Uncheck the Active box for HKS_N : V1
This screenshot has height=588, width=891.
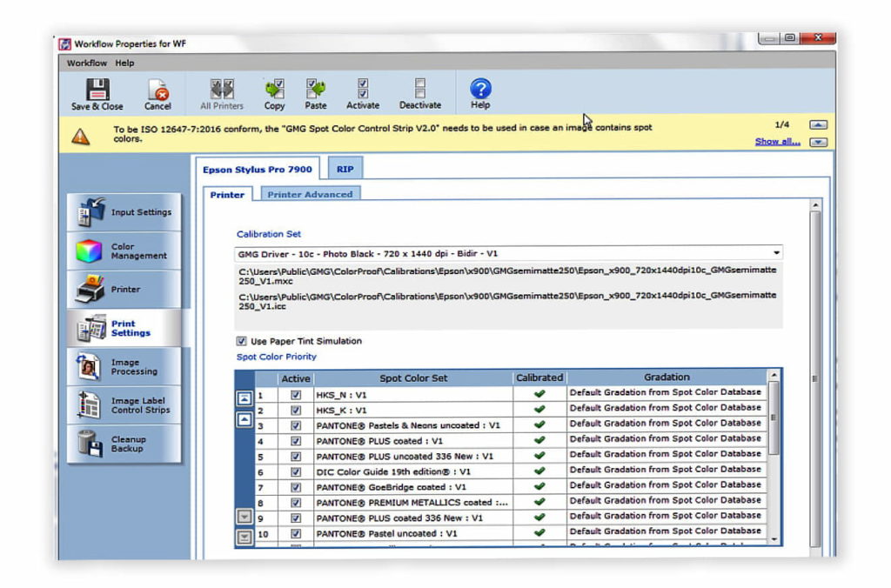295,392
